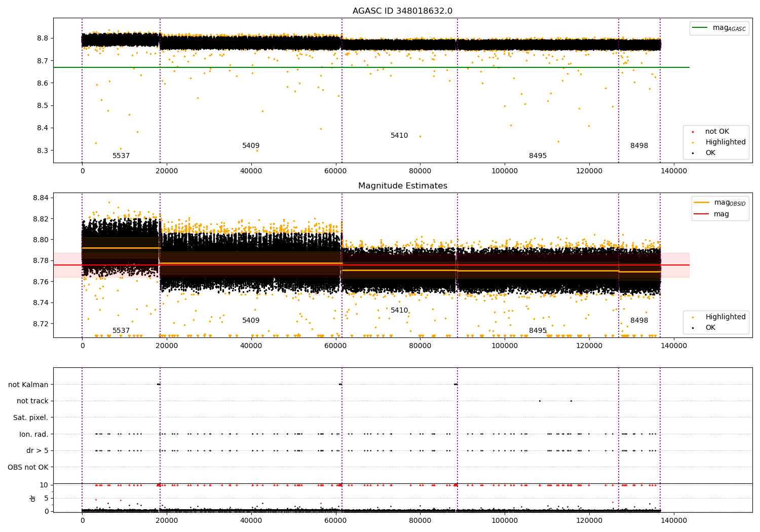The image size is (760, 532).
Task: Click the title 'AGASC ID 348018632.0'
Action: pos(402,11)
